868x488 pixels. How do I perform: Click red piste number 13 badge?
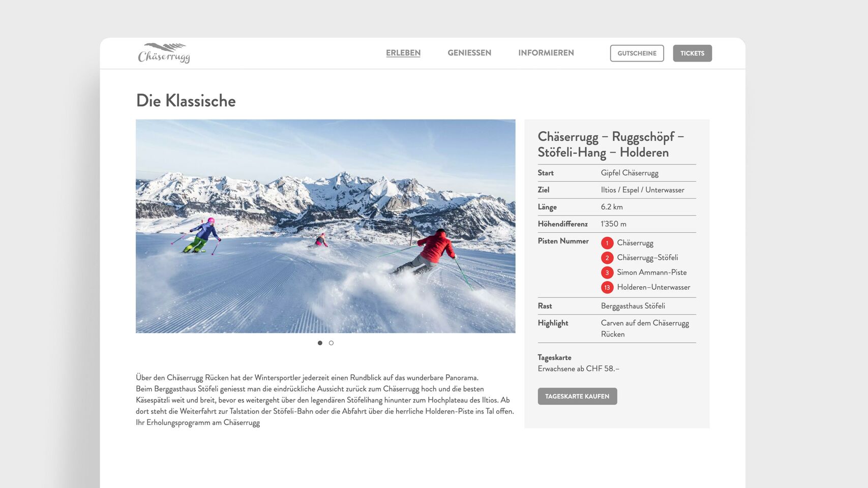[607, 287]
